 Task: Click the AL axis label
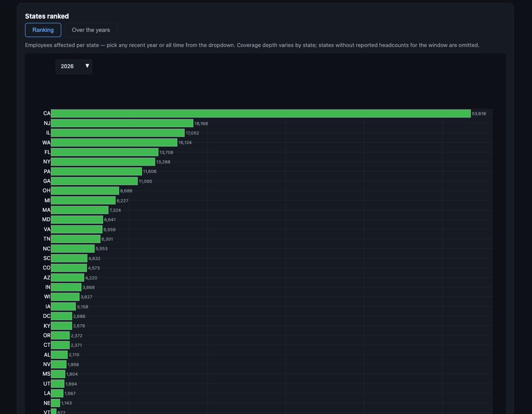(x=47, y=355)
